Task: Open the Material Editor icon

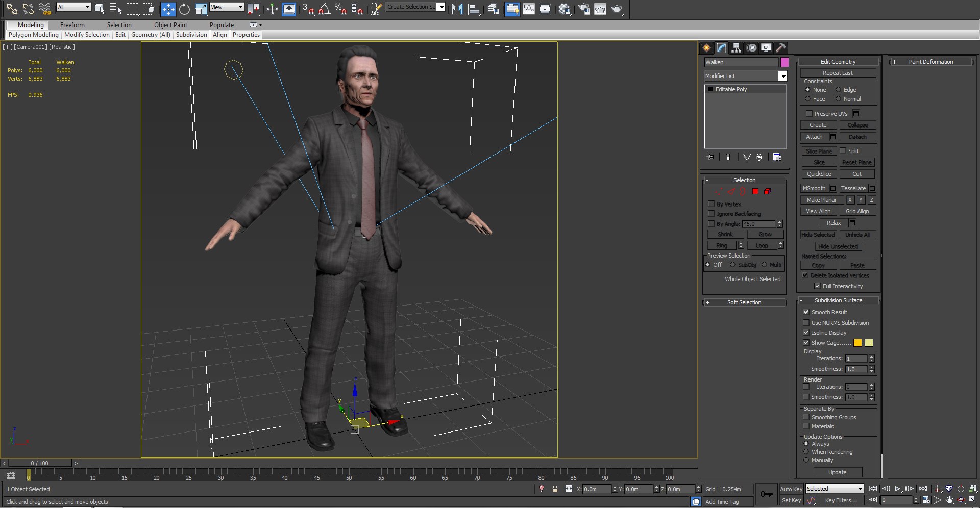Action: 564,9
